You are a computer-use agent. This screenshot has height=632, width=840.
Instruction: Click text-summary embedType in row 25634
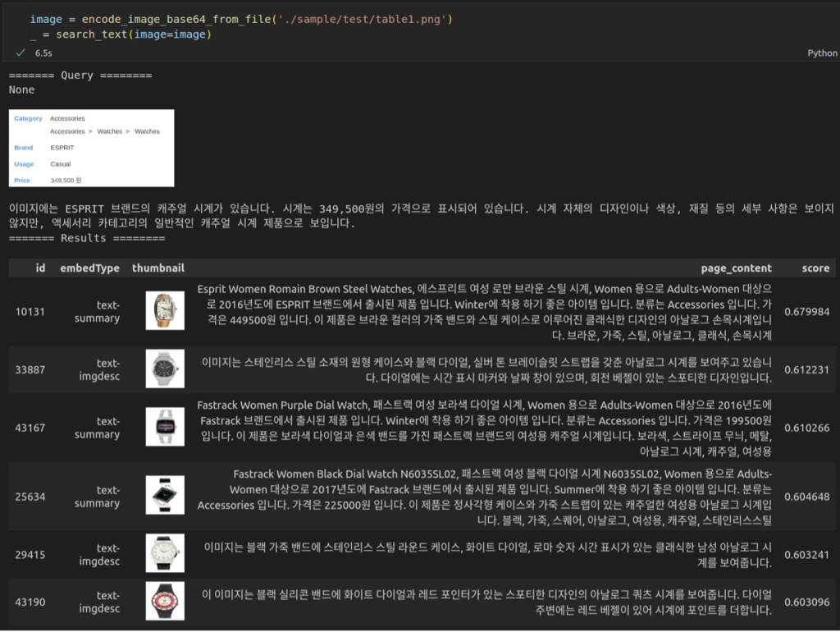97,497
